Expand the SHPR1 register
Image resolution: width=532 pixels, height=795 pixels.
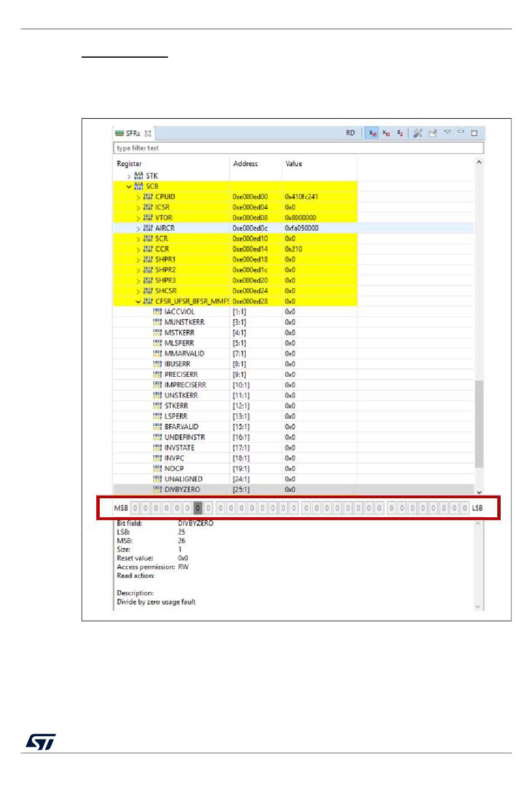[x=138, y=260]
